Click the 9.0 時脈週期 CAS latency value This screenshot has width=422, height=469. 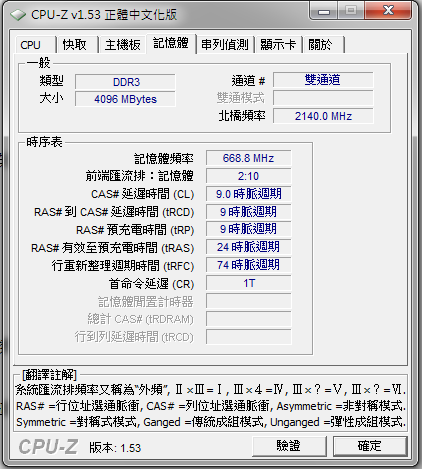pos(248,194)
